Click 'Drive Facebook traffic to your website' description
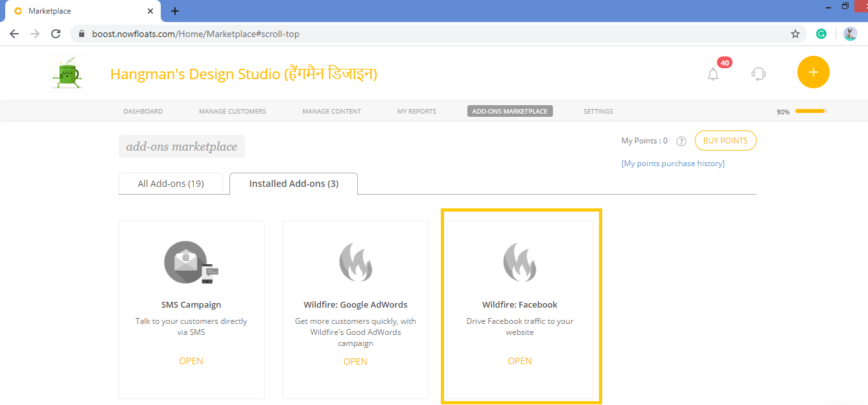 tap(520, 326)
